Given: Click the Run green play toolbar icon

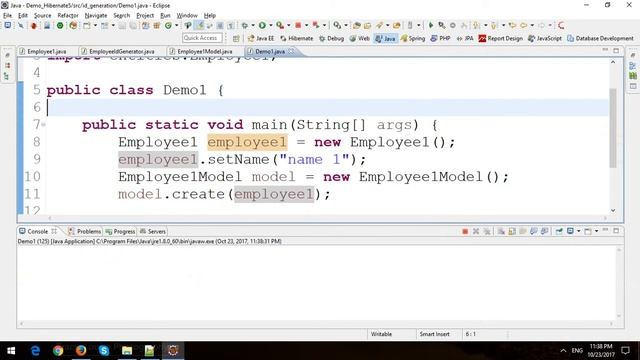Looking at the screenshot, I should click(262, 25).
